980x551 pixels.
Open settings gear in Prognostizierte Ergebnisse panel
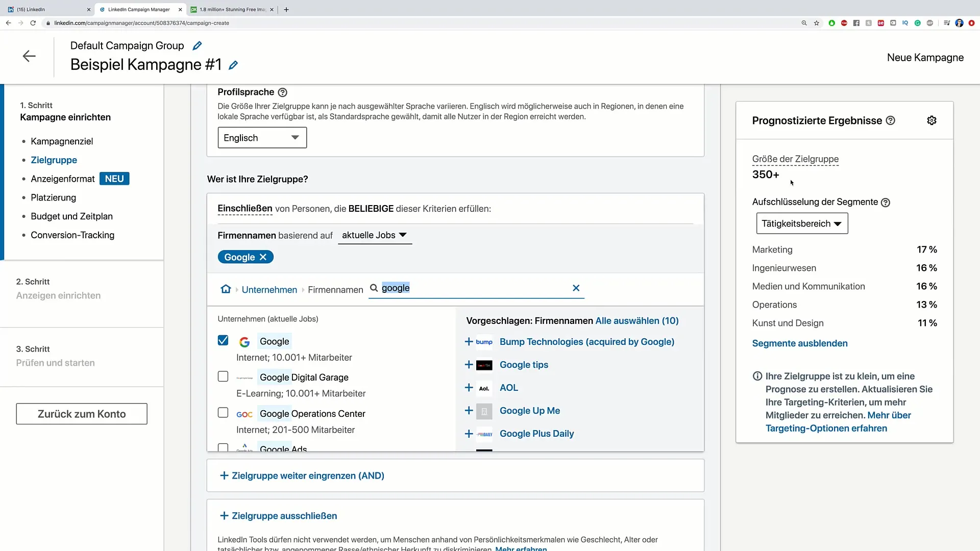coord(932,120)
